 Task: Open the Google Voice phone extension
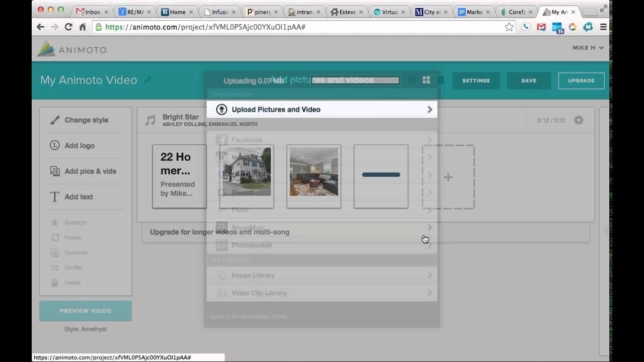coord(526,27)
